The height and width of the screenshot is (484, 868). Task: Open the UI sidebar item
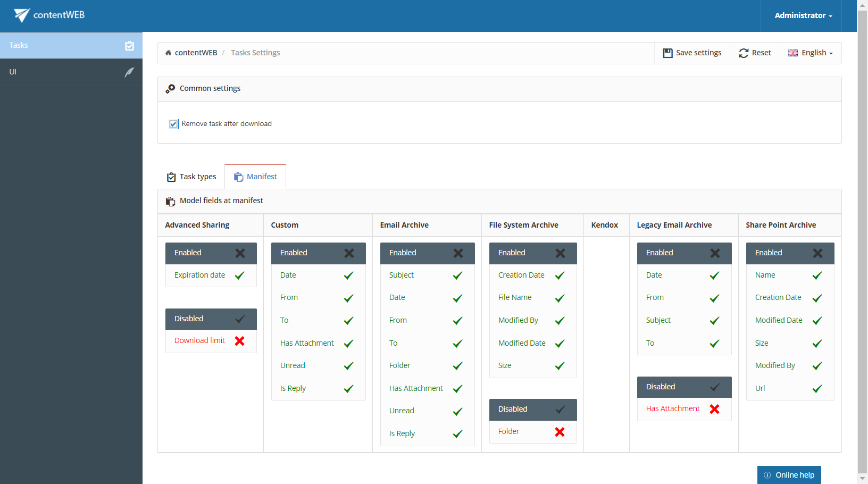[71, 72]
